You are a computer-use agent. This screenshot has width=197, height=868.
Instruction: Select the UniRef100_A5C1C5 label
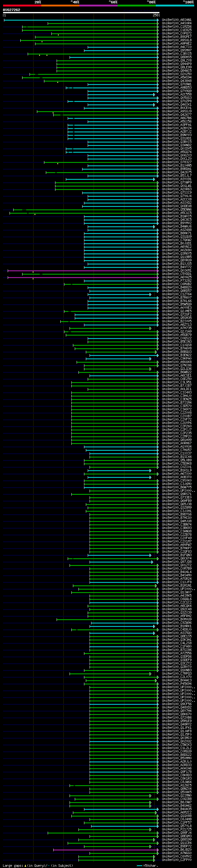tap(177, 213)
